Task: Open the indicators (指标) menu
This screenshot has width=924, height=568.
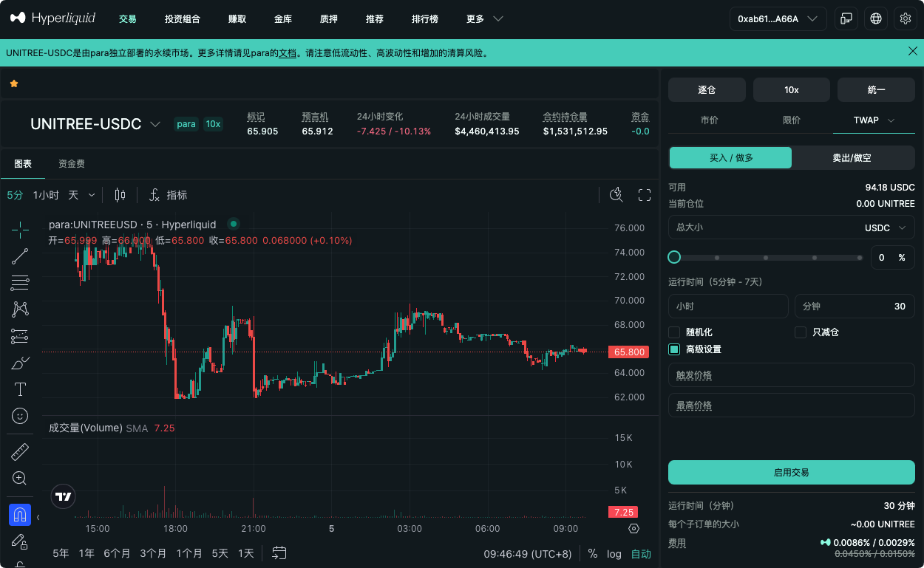Action: point(168,195)
